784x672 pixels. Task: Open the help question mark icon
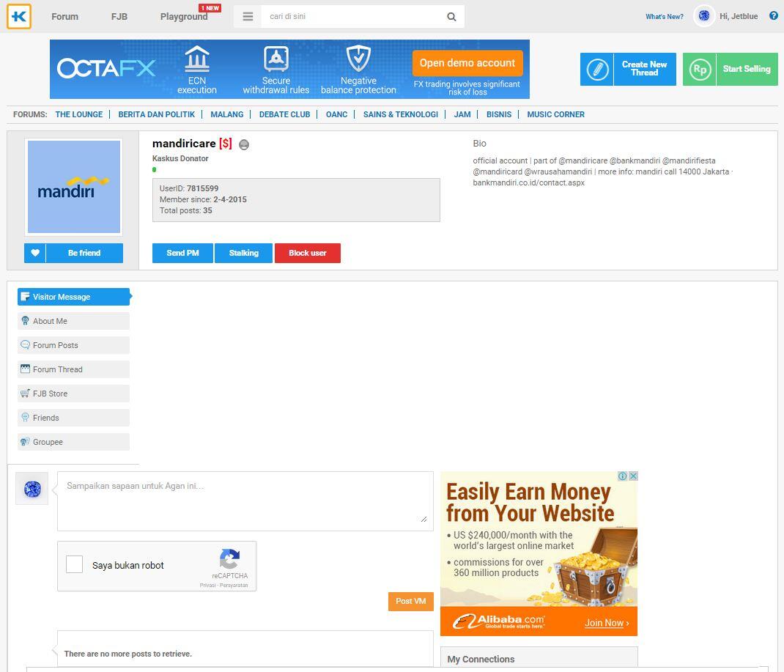click(774, 15)
